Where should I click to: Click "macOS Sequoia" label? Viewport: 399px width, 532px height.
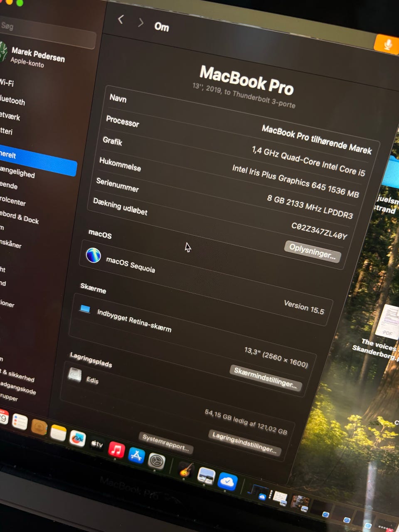pos(131,265)
